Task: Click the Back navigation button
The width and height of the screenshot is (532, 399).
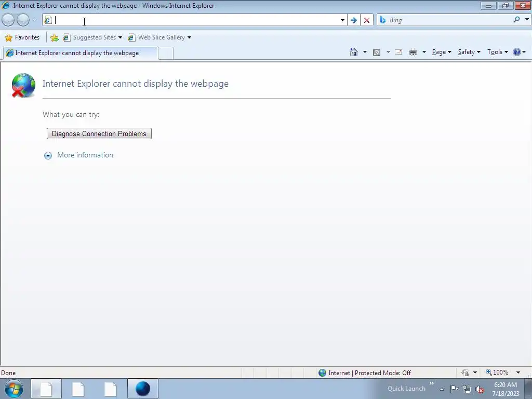Action: (8, 20)
